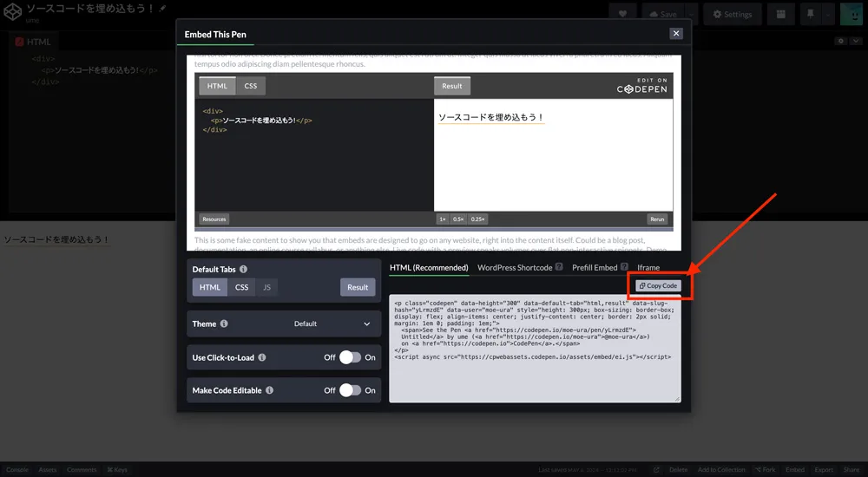Click the pin icon in header
This screenshot has width=868, height=477.
(810, 14)
